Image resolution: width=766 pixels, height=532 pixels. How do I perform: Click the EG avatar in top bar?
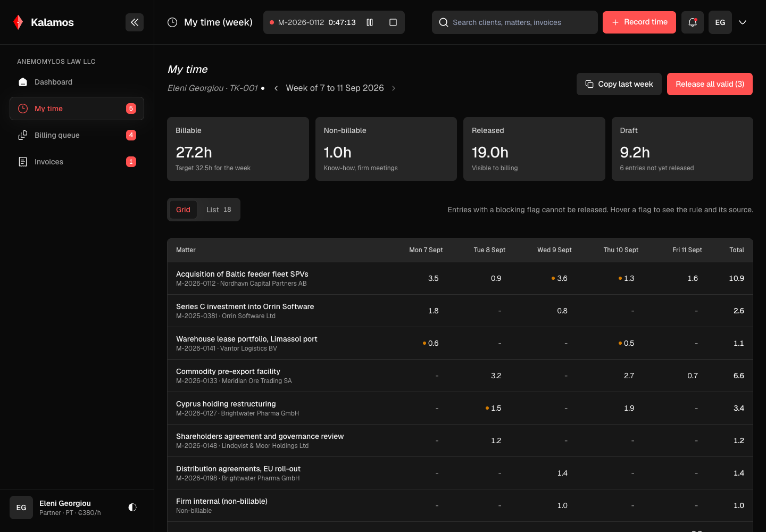click(720, 22)
